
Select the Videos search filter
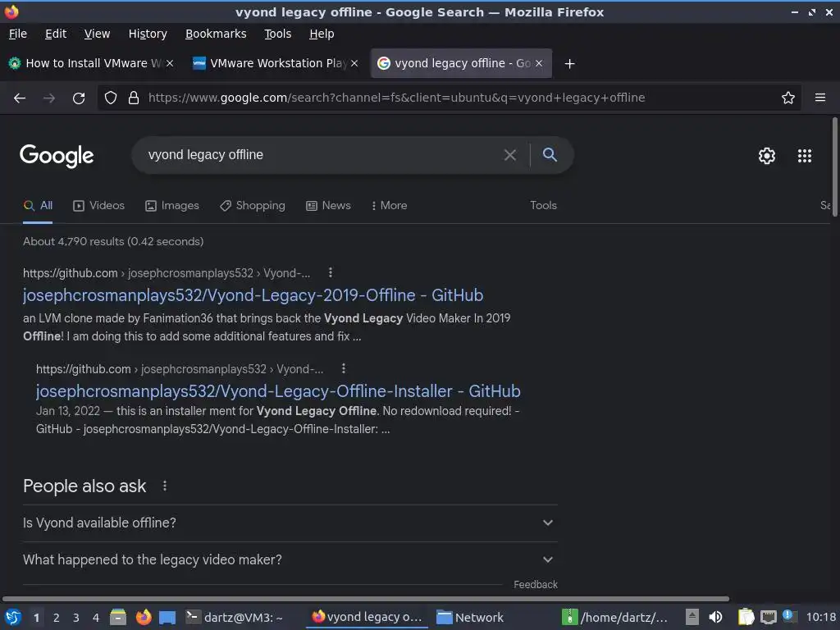[99, 206]
